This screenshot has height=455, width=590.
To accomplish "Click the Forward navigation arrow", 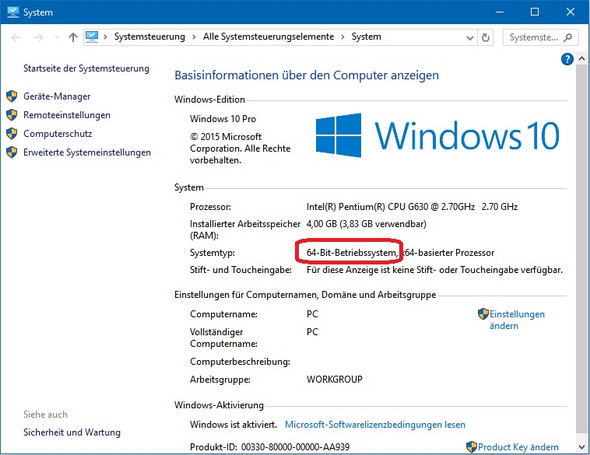I will click(x=38, y=37).
